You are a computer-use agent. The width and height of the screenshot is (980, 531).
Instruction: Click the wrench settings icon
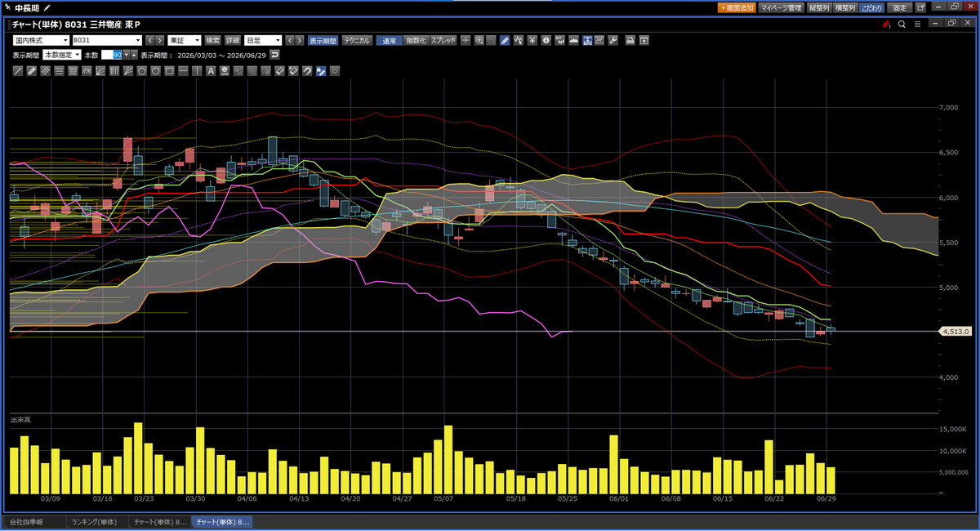coord(612,40)
